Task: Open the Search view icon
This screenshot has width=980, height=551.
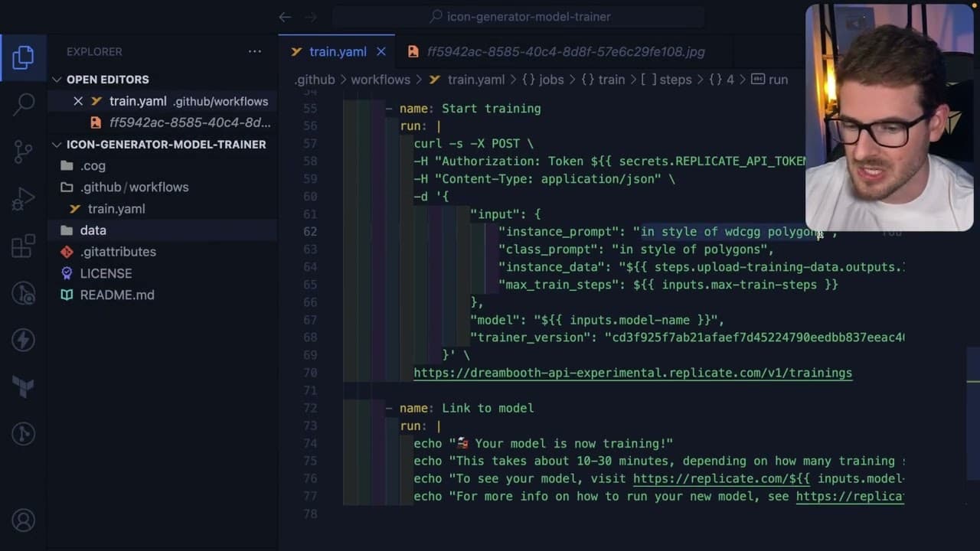Action: pyautogui.click(x=23, y=105)
